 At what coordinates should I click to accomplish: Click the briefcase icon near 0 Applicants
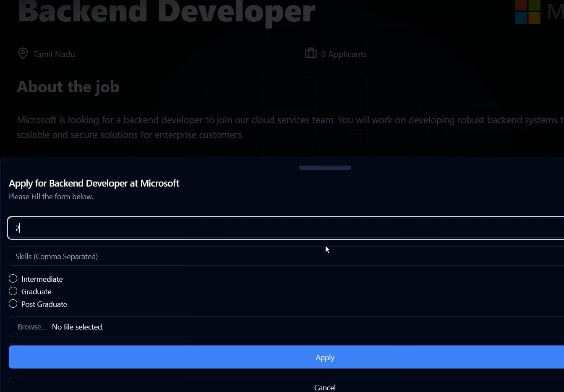[311, 53]
